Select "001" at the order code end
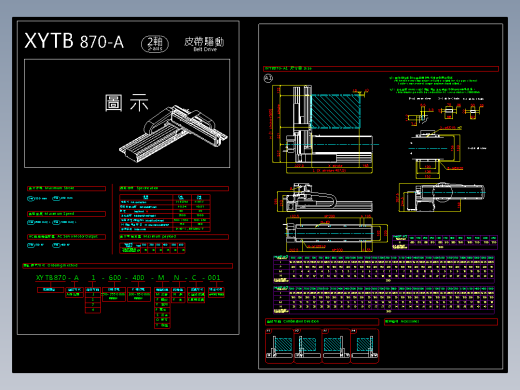520x390 pixels. 214,278
